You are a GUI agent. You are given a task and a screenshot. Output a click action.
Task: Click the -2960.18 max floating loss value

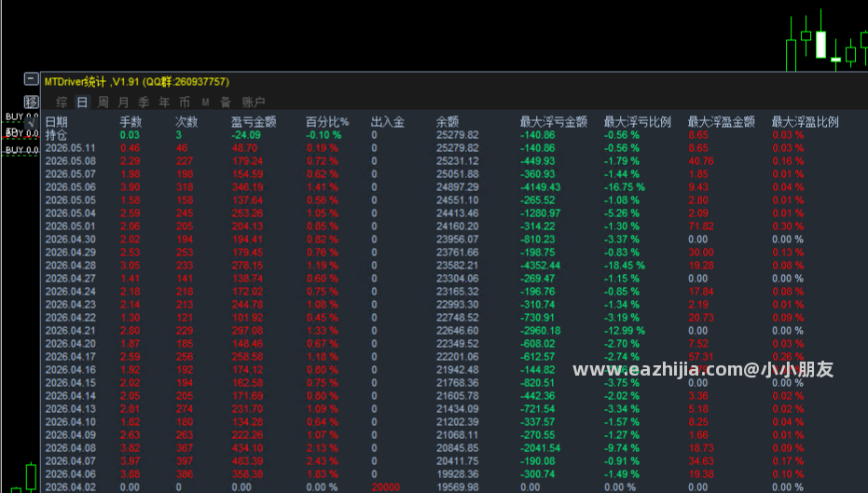pos(541,330)
